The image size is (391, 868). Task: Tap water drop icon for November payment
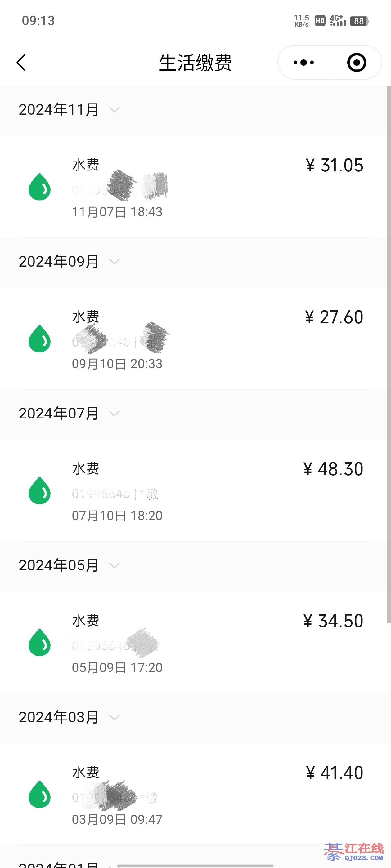[x=39, y=187]
